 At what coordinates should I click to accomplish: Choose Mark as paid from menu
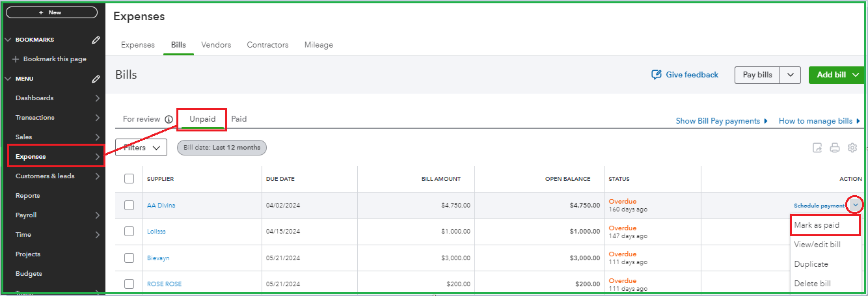coord(817,225)
